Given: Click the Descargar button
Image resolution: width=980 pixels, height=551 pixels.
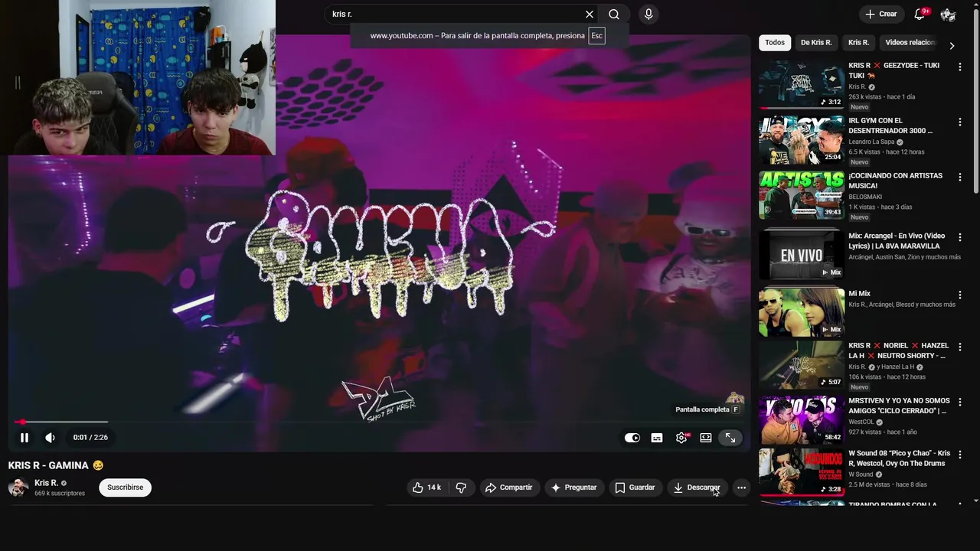Looking at the screenshot, I should click(x=697, y=487).
